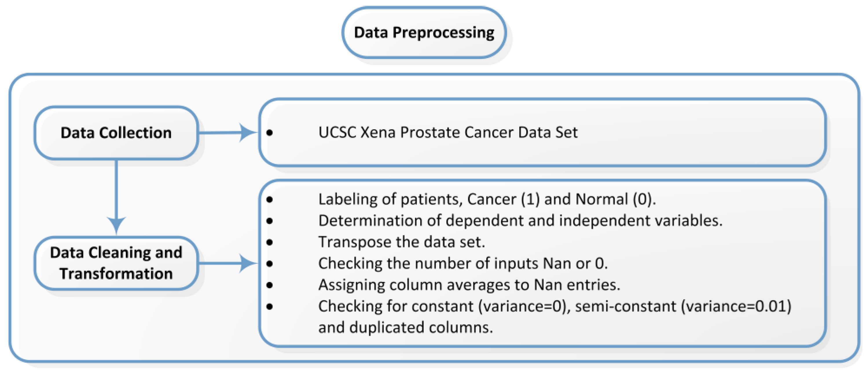Screen dimensions: 868x372
Task: Click the bullet beside Labeling of patients
Action: pyautogui.click(x=269, y=200)
